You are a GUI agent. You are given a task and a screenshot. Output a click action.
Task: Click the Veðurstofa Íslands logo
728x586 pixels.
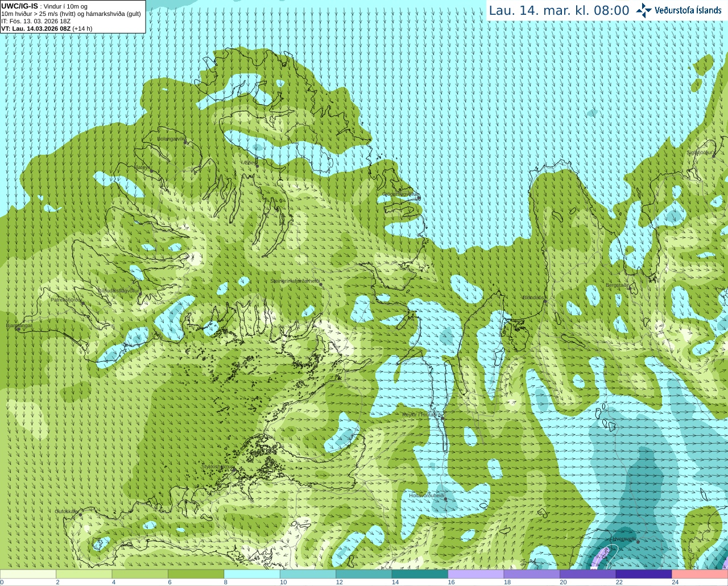pos(679,10)
